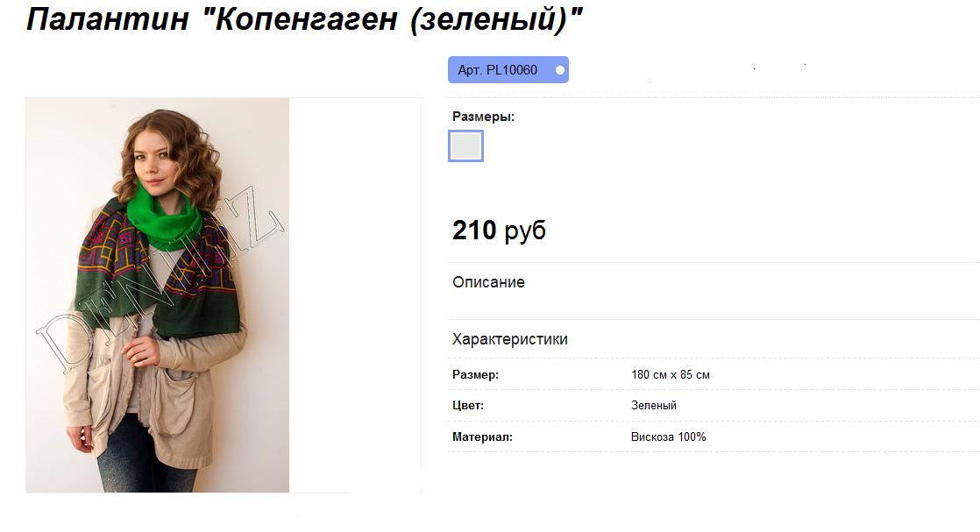Click the blank white panel beside photo
Screen dimensions: 980x532
pos(355,295)
